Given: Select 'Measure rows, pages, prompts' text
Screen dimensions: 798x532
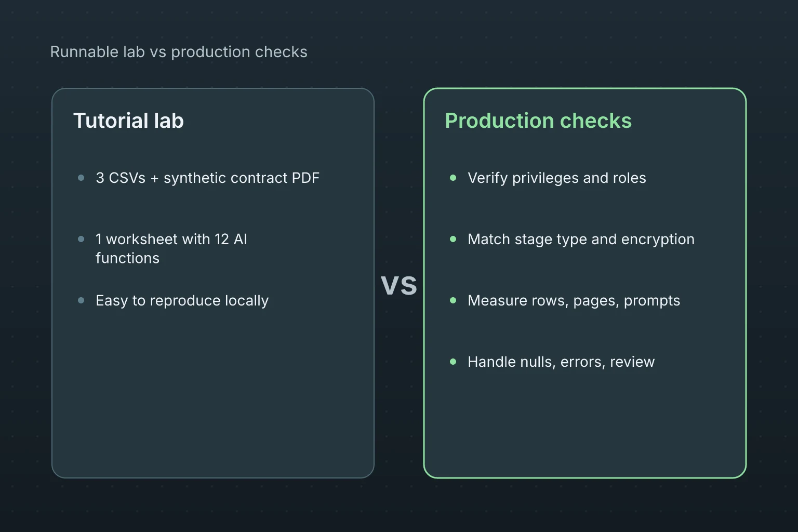Looking at the screenshot, I should coord(574,300).
